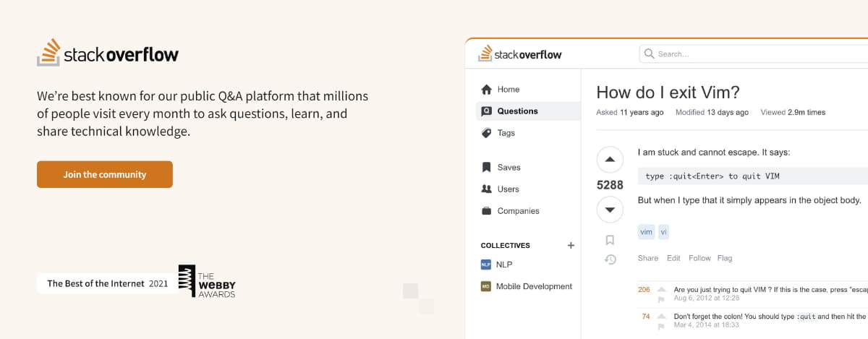Image resolution: width=868 pixels, height=339 pixels.
Task: Click into the Search input field
Action: pyautogui.click(x=759, y=54)
